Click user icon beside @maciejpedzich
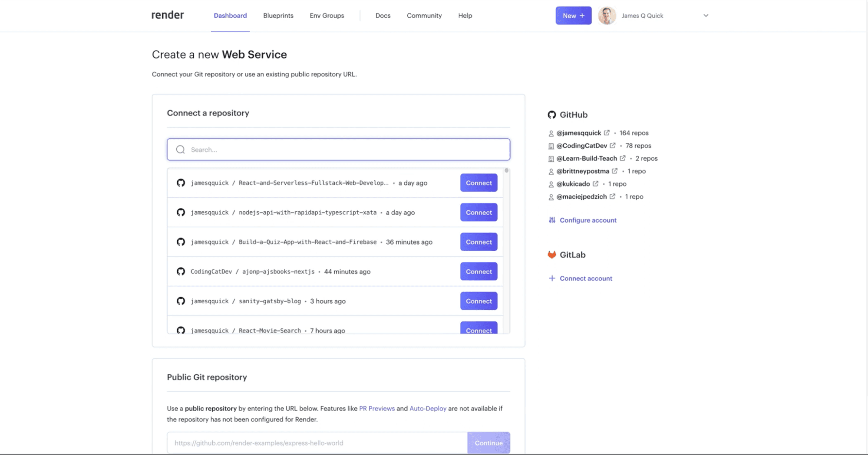 click(551, 197)
